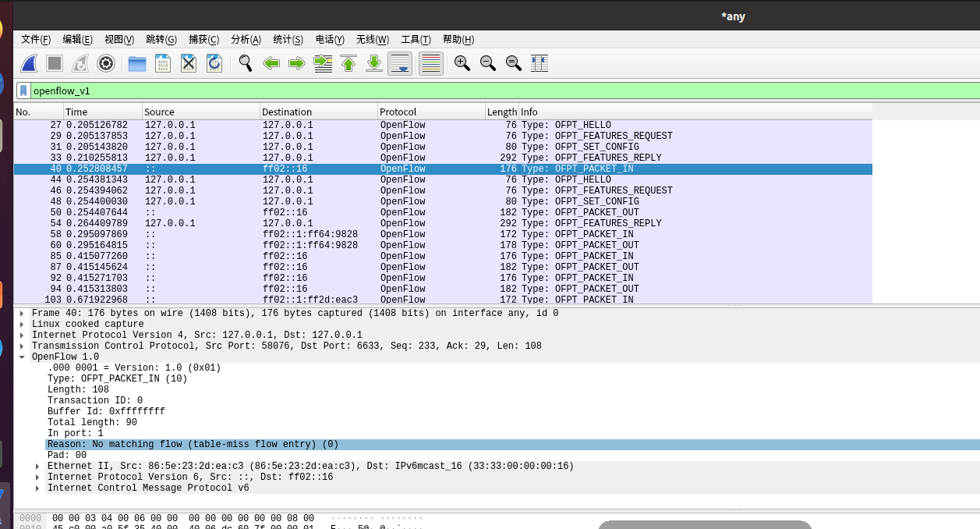
Task: Open the filter bookmark icon
Action: (23, 91)
